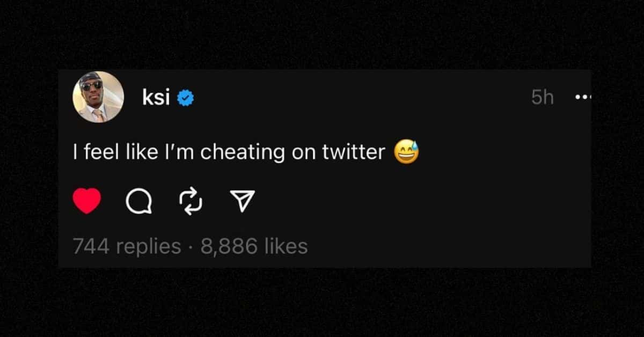This screenshot has height=337, width=644.
Task: Show the list of 8,886 likes
Action: [x=254, y=246]
